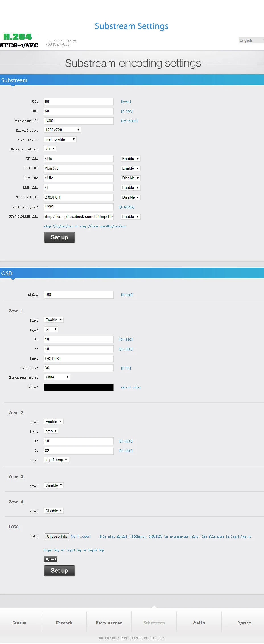The image size is (264, 644).
Task: Open the H.264 Level main profile dropdown
Action: coord(60,139)
